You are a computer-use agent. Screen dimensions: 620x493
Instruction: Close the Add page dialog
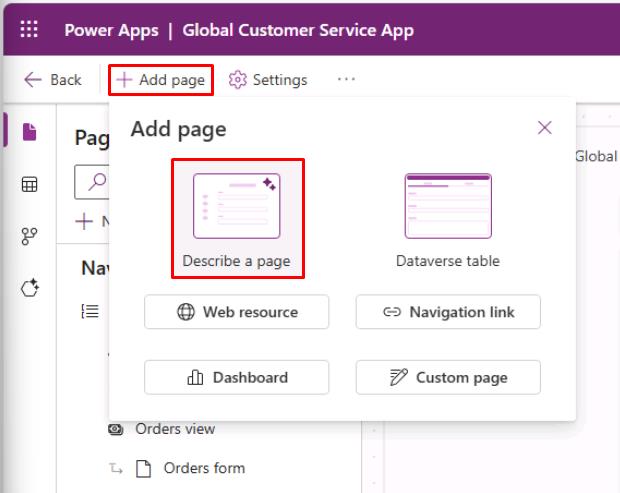(544, 128)
